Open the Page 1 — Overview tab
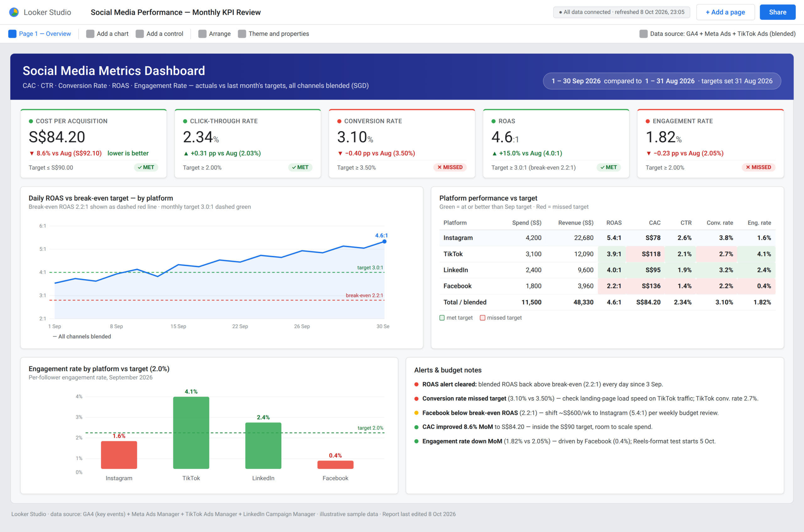 (x=40, y=34)
